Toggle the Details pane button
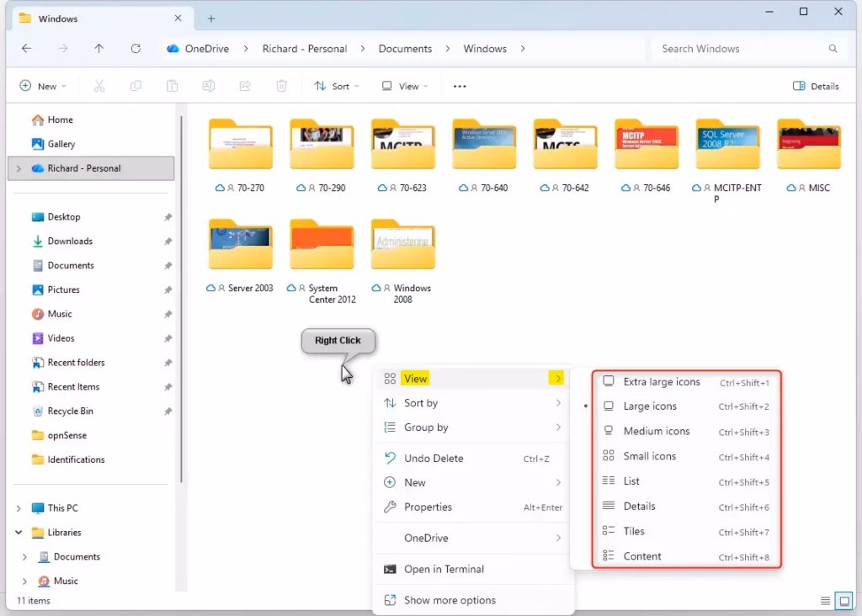This screenshot has width=862, height=616. click(816, 87)
